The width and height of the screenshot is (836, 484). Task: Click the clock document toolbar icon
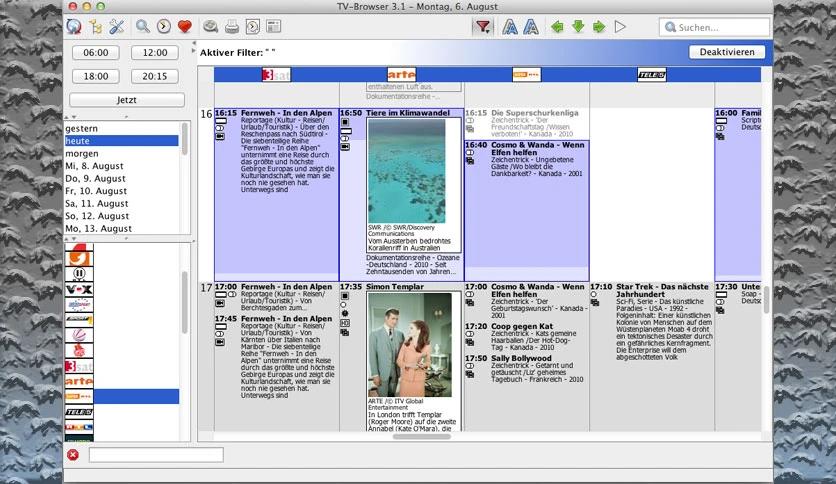253,27
